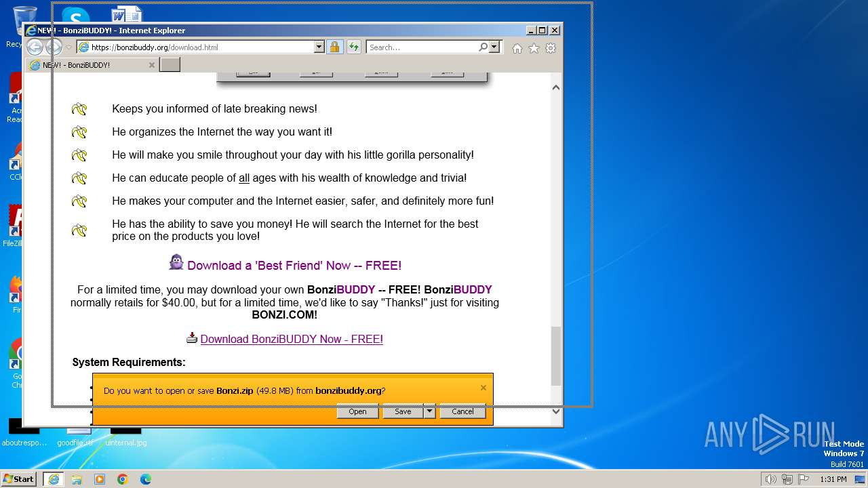Open the Favorites star icon
868x488 pixels.
(x=534, y=48)
